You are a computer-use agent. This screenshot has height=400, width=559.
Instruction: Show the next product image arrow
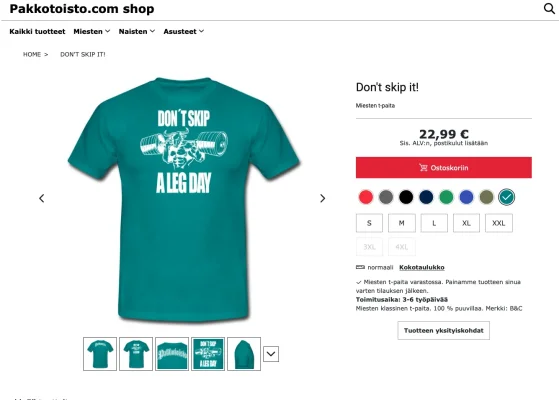click(x=322, y=198)
